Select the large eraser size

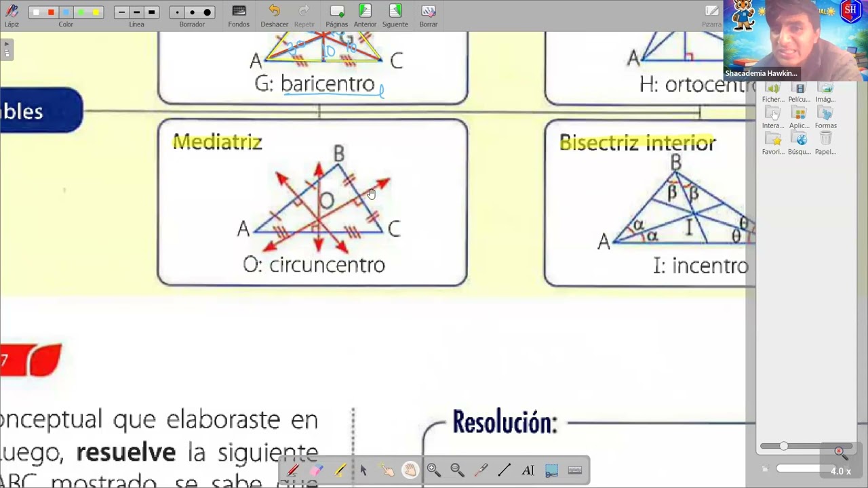[x=207, y=12]
